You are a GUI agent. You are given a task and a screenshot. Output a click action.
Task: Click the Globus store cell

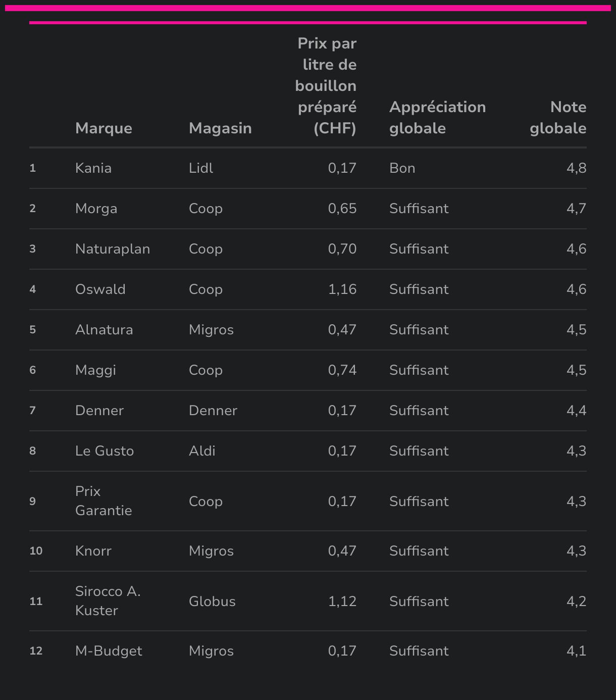[212, 602]
